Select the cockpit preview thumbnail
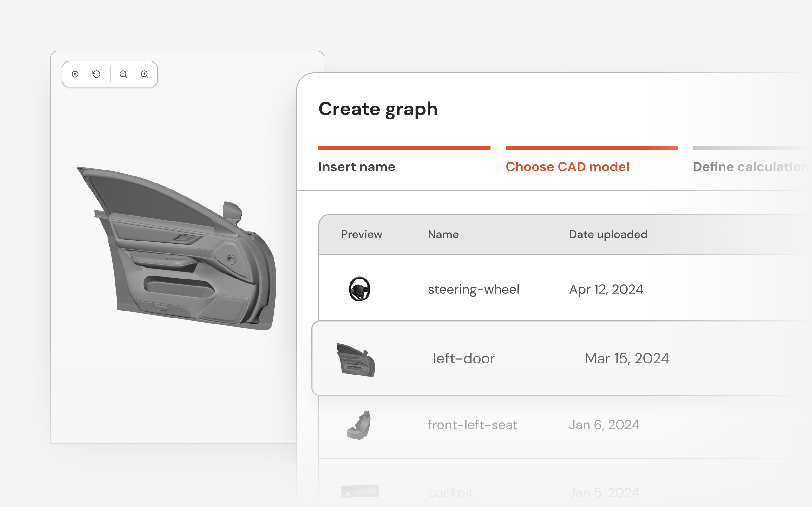Viewport: 812px width, 507px height. [360, 491]
